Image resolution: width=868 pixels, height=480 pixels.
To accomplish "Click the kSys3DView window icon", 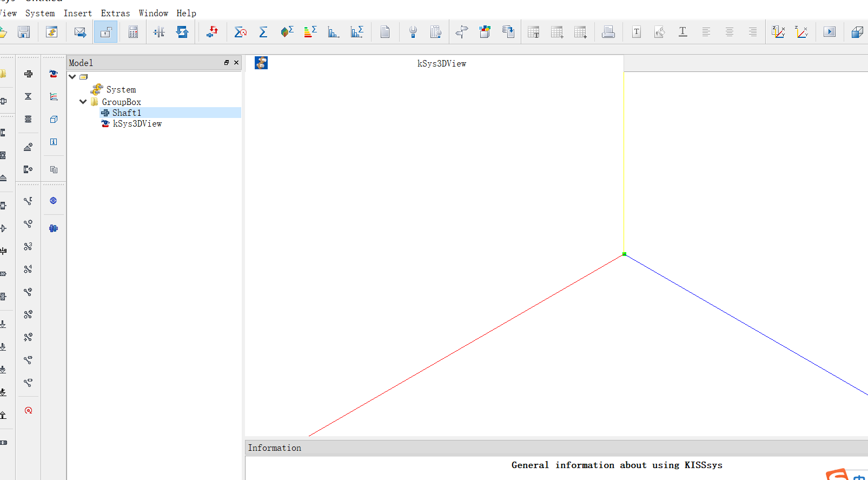I will point(261,63).
